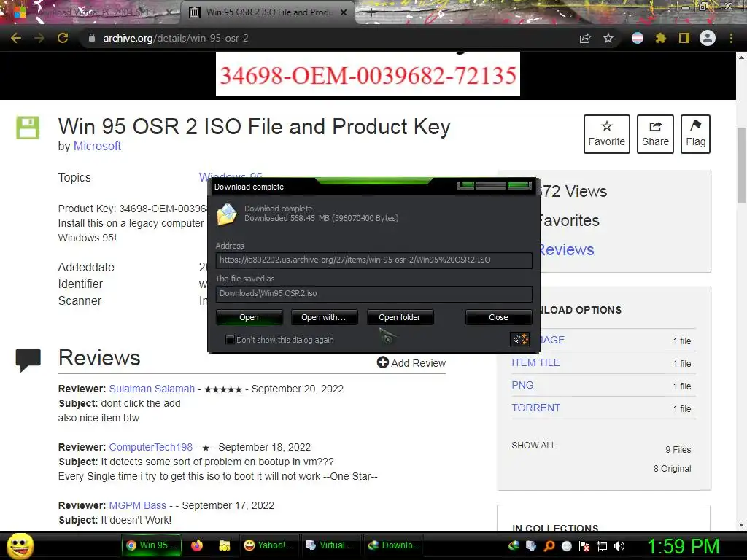Click the Address field in download dialog

click(374, 260)
